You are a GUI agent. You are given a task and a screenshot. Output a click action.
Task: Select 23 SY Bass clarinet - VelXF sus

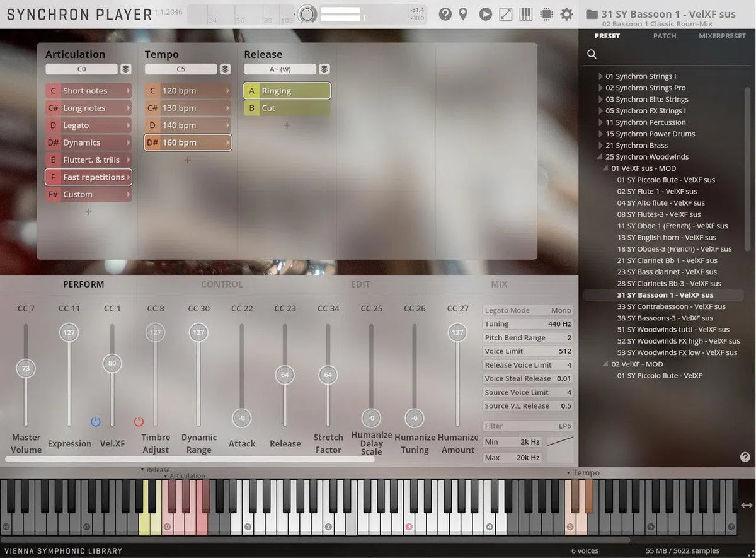coord(667,272)
